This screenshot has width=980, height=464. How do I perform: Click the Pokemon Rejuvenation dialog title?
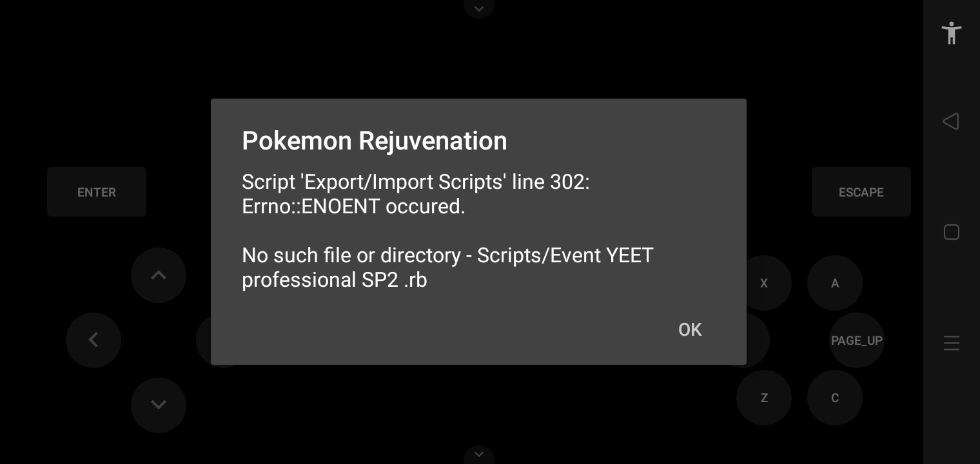(x=375, y=140)
